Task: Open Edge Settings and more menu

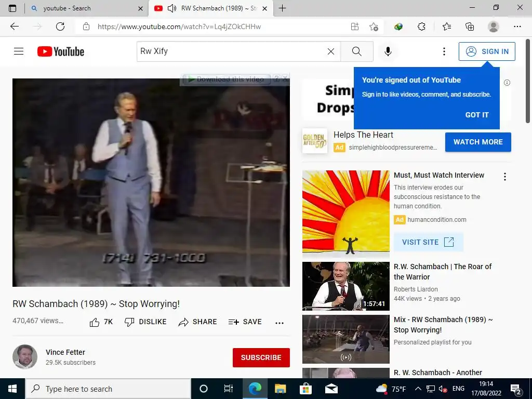Action: [x=517, y=26]
